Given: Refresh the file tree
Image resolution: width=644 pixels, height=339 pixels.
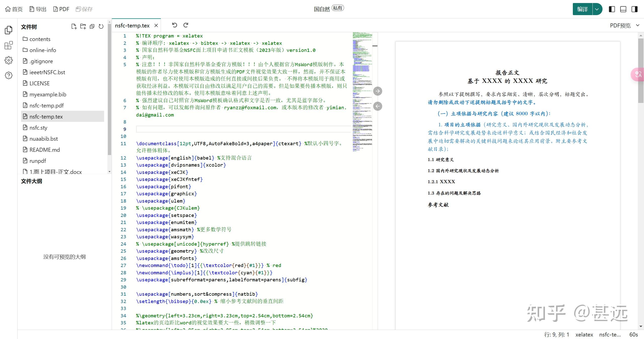Looking at the screenshot, I should (101, 26).
